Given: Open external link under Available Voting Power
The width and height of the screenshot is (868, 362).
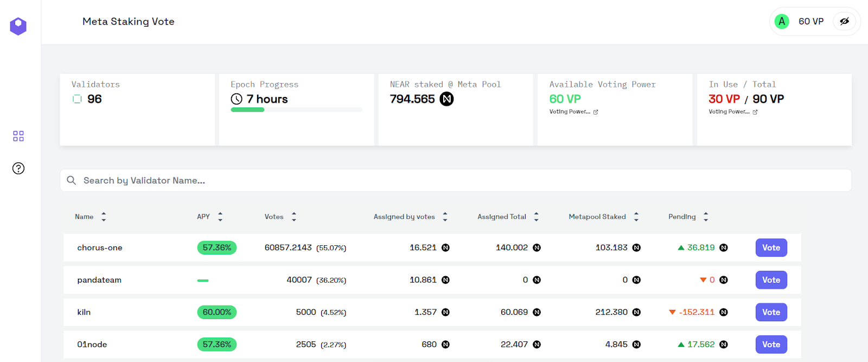Looking at the screenshot, I should click(x=596, y=112).
